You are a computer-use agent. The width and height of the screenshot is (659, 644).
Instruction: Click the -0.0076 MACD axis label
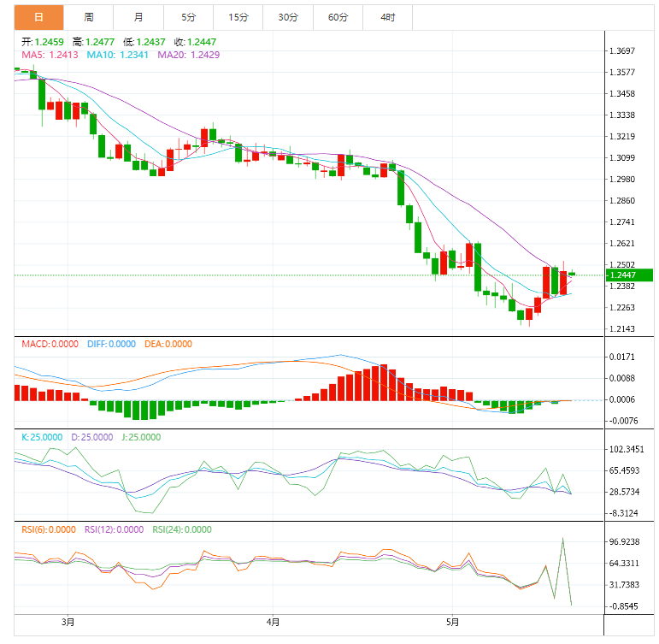coord(623,421)
